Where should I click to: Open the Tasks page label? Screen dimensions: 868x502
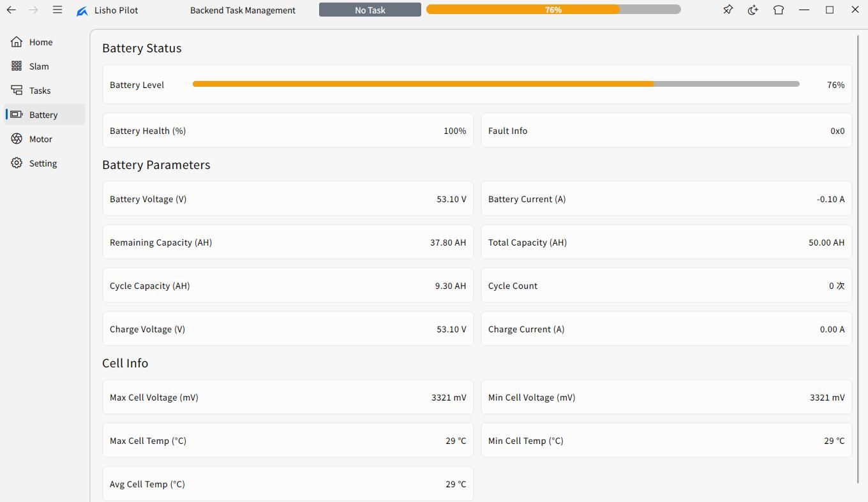40,91
